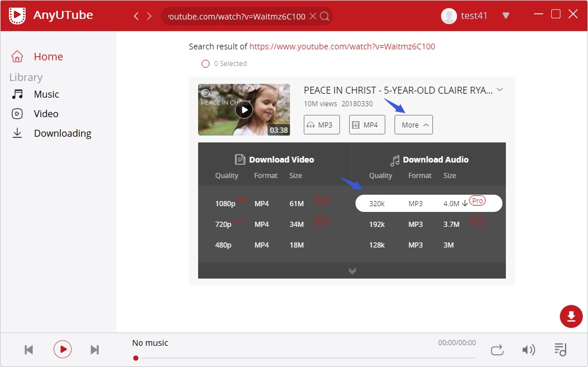Mute audio using the speaker icon

click(x=529, y=349)
